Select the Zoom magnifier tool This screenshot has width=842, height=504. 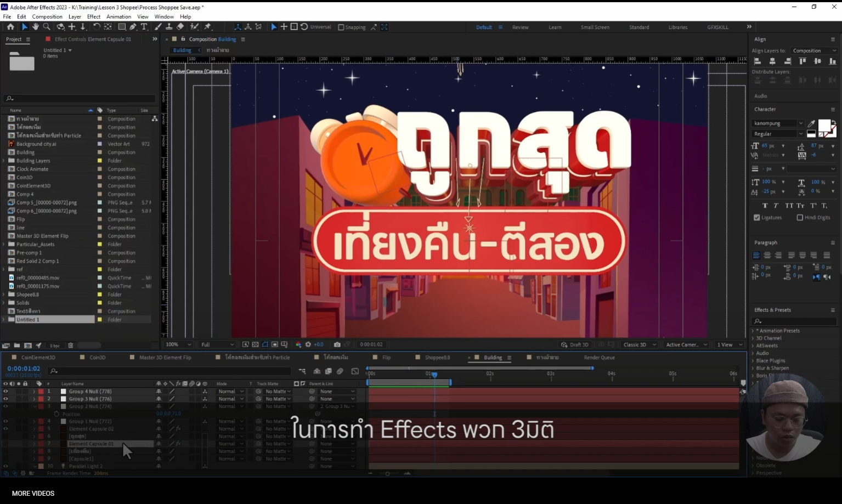coord(47,27)
